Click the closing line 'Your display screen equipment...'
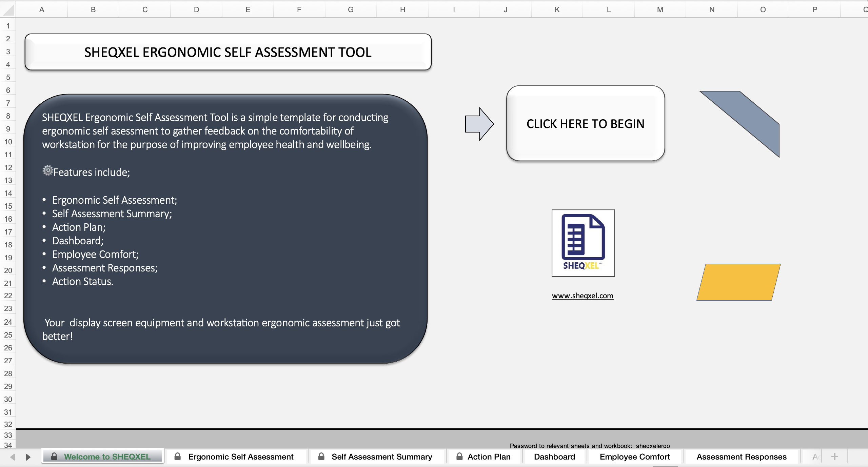 [x=221, y=329]
